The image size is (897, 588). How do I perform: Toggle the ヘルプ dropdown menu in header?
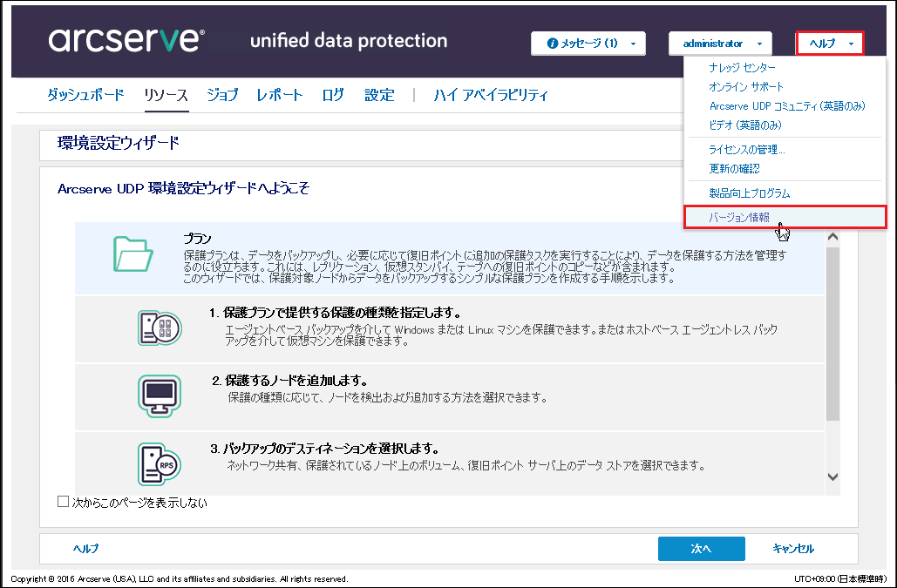coord(830,44)
